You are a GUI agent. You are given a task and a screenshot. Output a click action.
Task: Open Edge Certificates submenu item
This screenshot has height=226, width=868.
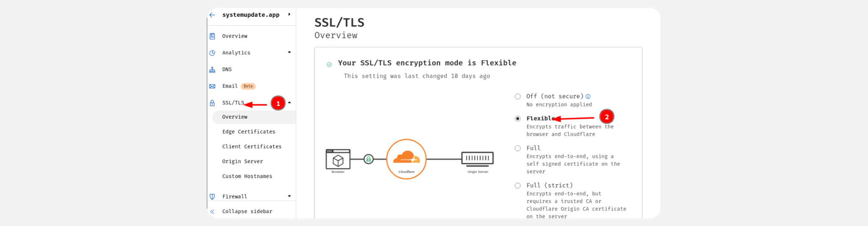click(x=249, y=132)
